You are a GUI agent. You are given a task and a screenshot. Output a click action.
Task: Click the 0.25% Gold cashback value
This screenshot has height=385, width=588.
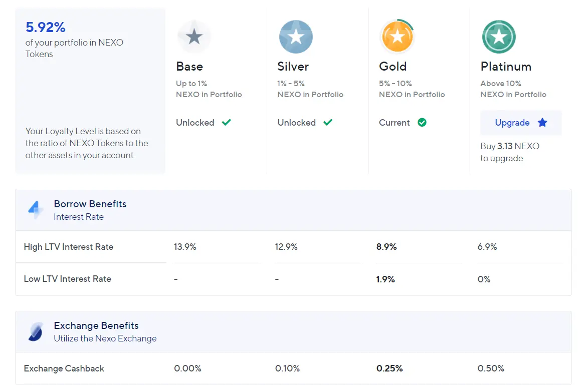[389, 368]
